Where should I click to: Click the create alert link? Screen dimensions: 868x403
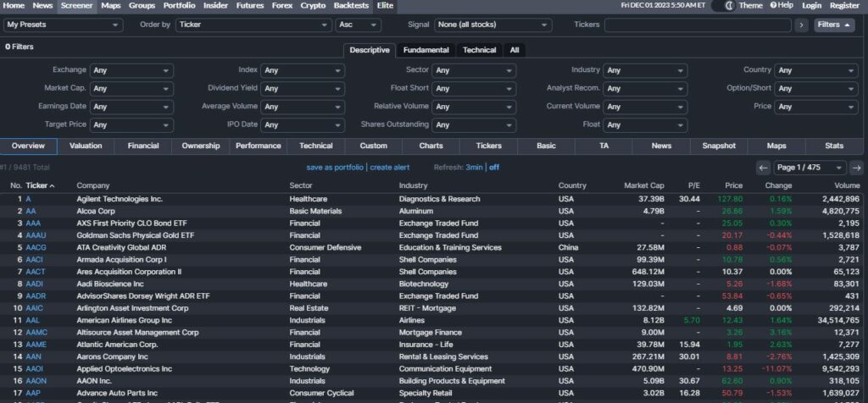(x=390, y=168)
